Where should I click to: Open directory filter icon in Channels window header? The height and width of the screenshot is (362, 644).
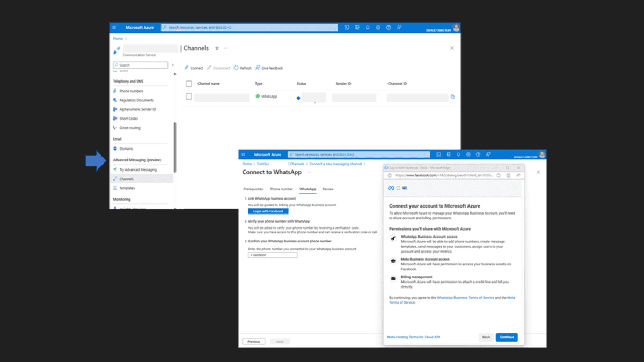coord(357,27)
